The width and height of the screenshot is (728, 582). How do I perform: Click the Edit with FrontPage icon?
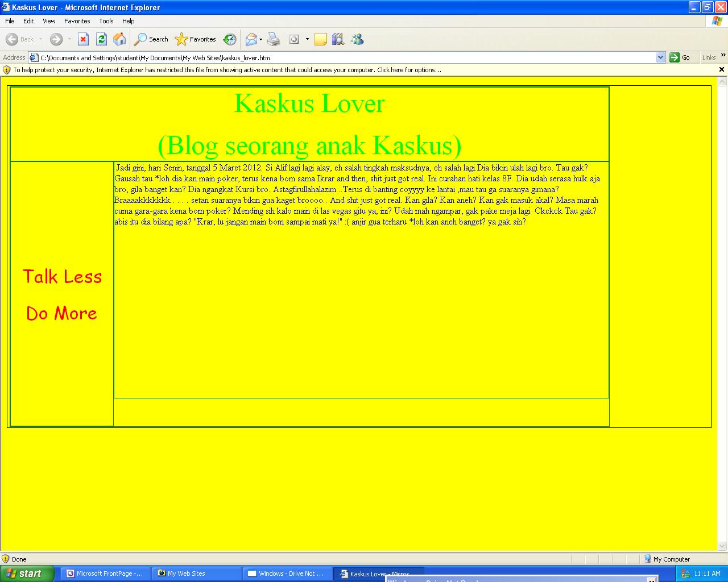tap(294, 39)
